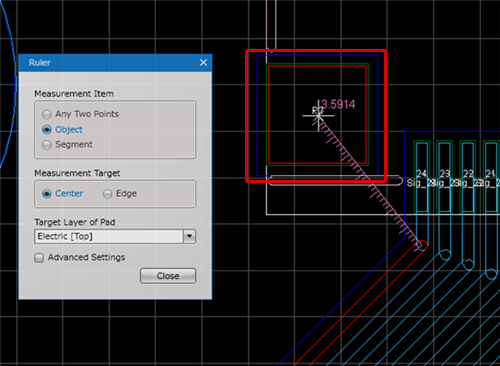The height and width of the screenshot is (366, 500).
Task: Dismiss the Ruler dialog with the X icon
Action: (x=203, y=63)
